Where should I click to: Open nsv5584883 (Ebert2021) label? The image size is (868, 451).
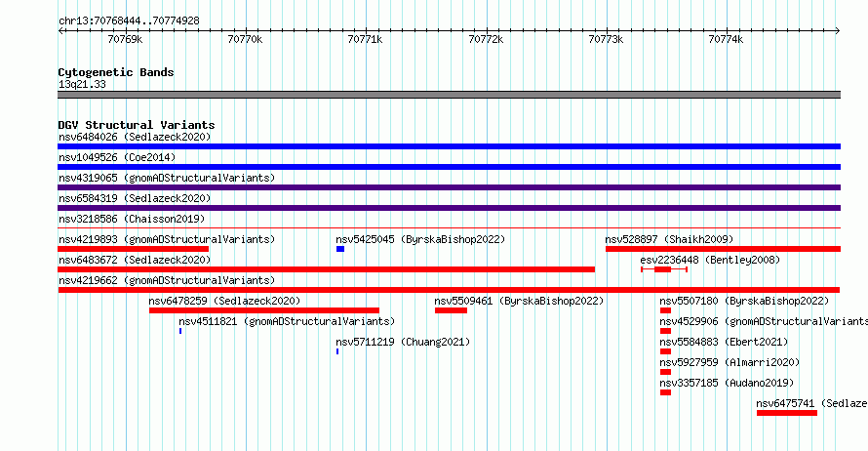[724, 342]
